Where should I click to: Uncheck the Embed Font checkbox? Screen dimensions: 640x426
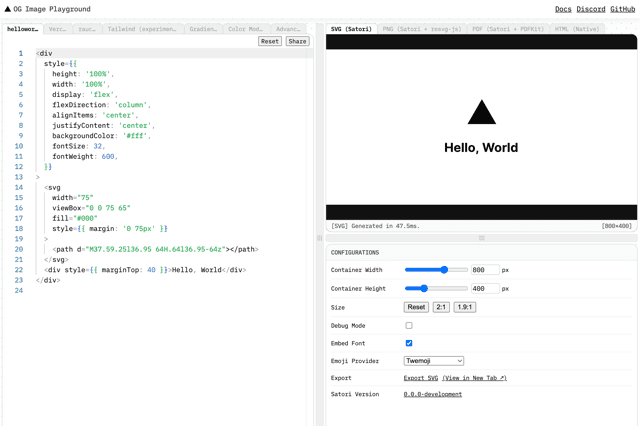pos(409,343)
